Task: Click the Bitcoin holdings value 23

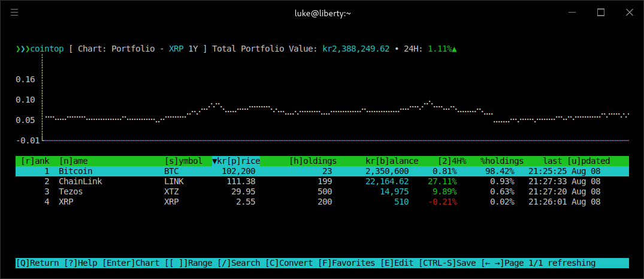Action: [327, 171]
